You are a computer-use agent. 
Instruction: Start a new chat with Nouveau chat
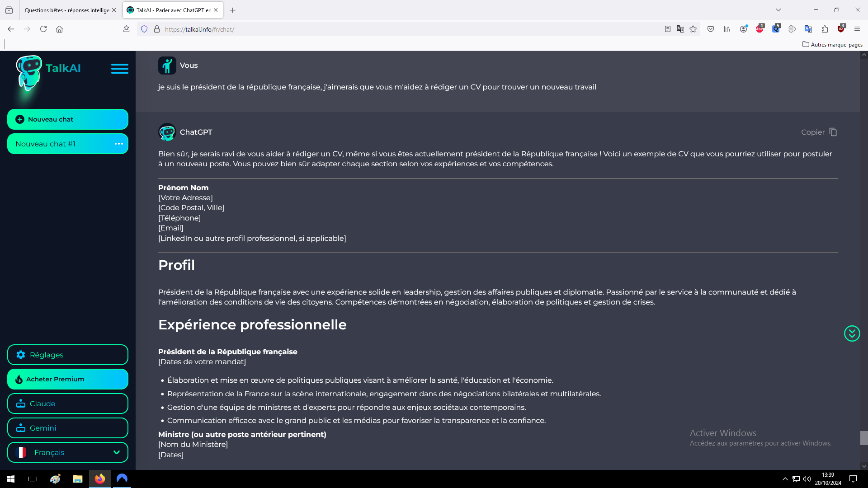68,119
